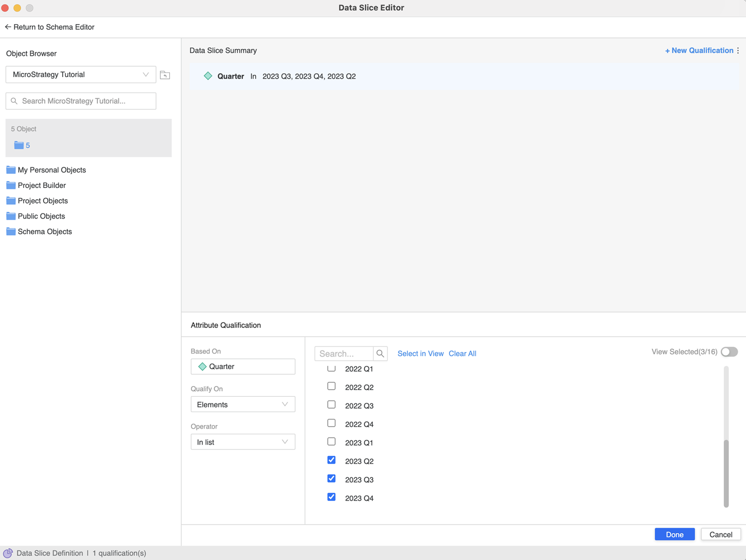The image size is (746, 560).
Task: Open the Public Objects folder
Action: pyautogui.click(x=41, y=216)
